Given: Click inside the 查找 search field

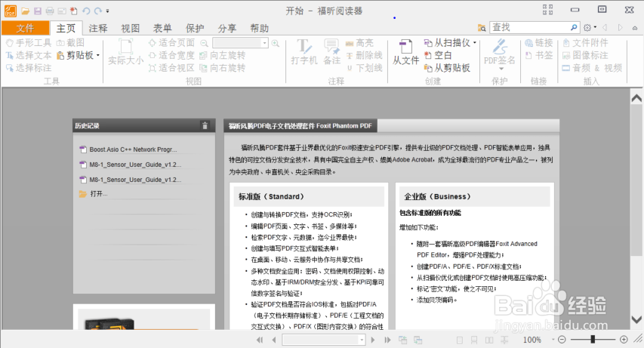Looking at the screenshot, I should (x=529, y=27).
